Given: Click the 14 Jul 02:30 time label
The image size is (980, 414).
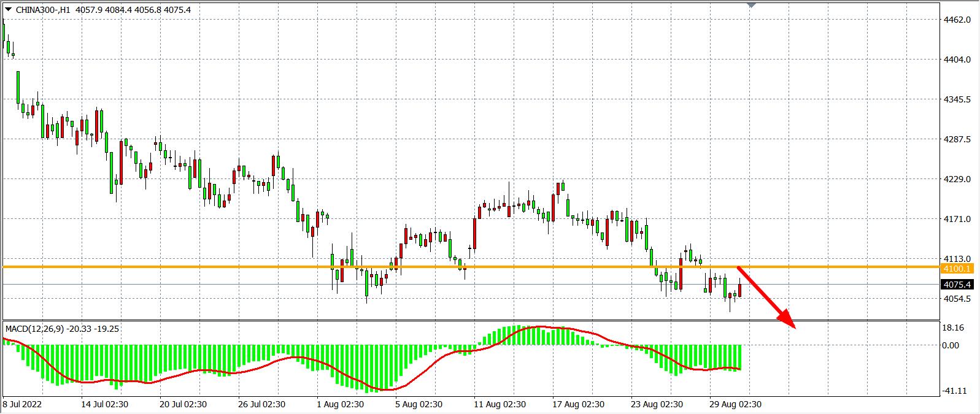Looking at the screenshot, I should [x=104, y=404].
